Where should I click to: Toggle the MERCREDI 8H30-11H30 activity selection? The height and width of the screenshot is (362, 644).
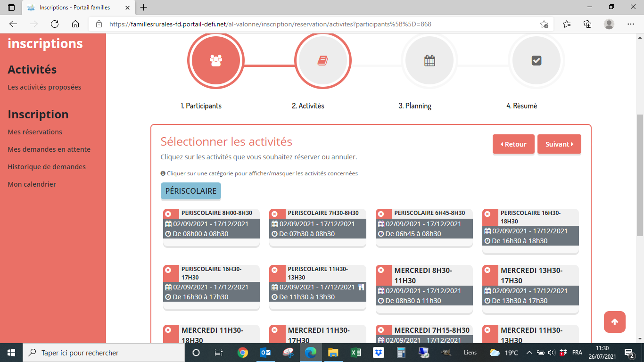coord(381,270)
